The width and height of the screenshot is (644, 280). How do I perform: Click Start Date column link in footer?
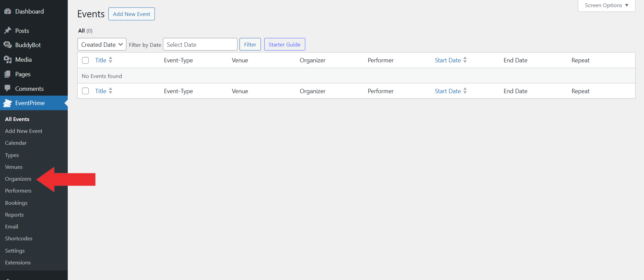[448, 91]
